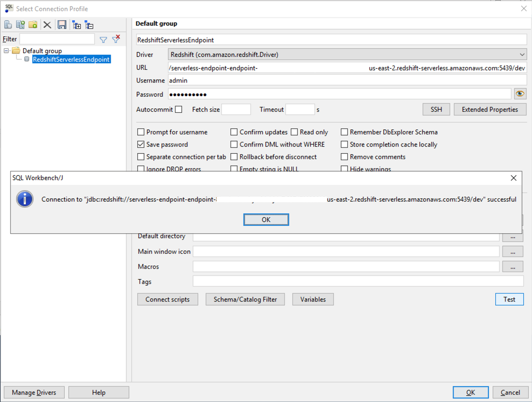Click into the URL field
The image size is (532, 402).
tap(347, 68)
